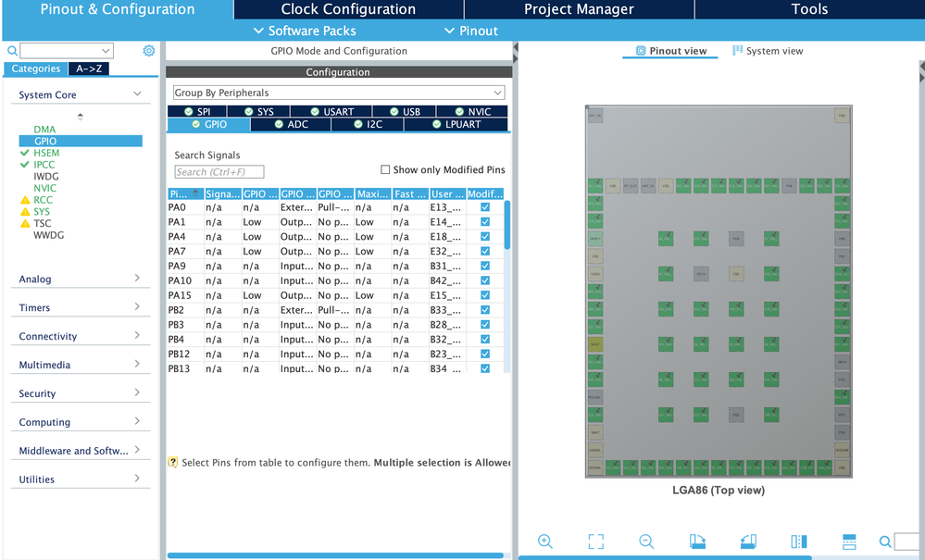Click the pin search magnifier icon bottom right
The image size is (925, 560).
click(x=885, y=541)
